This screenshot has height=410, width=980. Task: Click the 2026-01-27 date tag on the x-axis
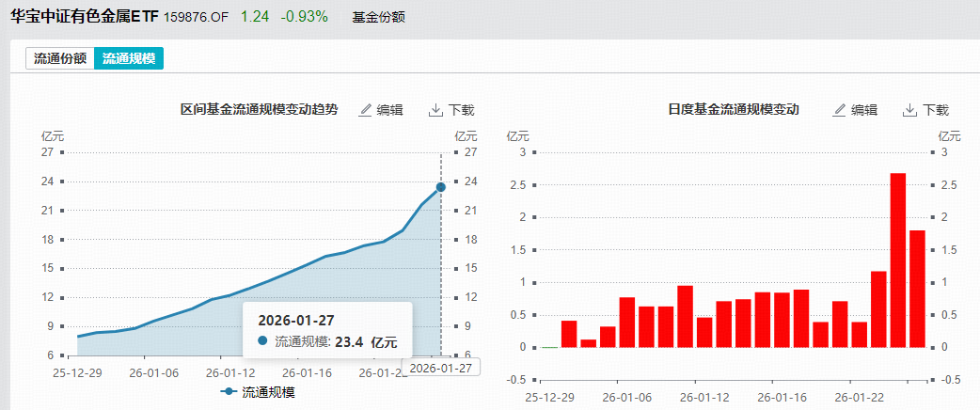441,367
